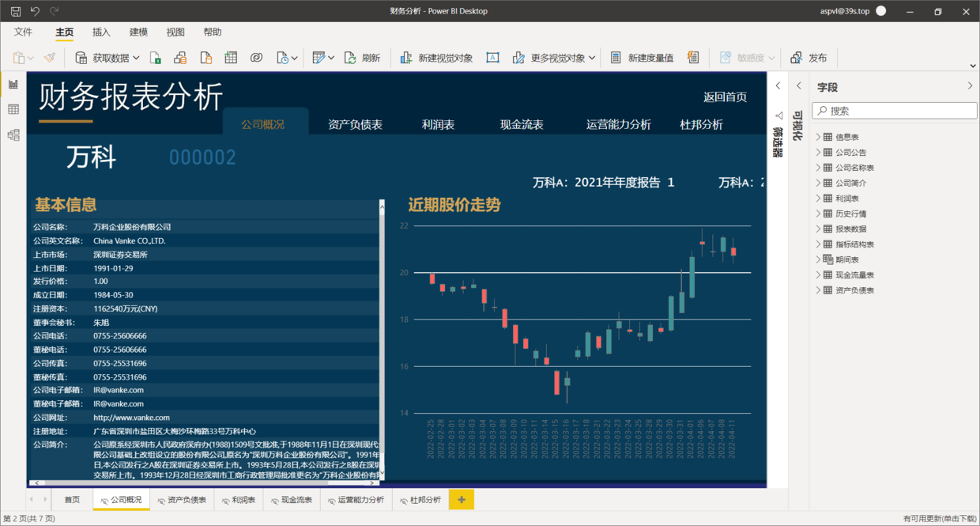
Task: Go to previous page tabs arrow
Action: pyautogui.click(x=32, y=500)
